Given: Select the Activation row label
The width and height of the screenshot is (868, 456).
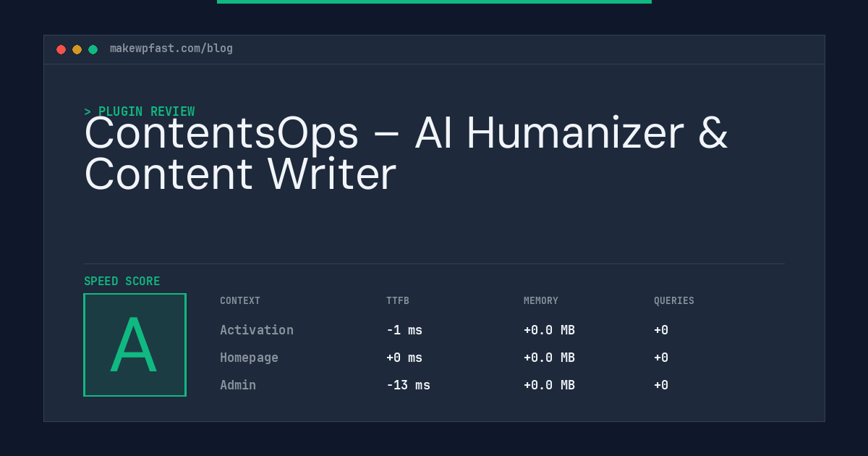Looking at the screenshot, I should coord(257,330).
